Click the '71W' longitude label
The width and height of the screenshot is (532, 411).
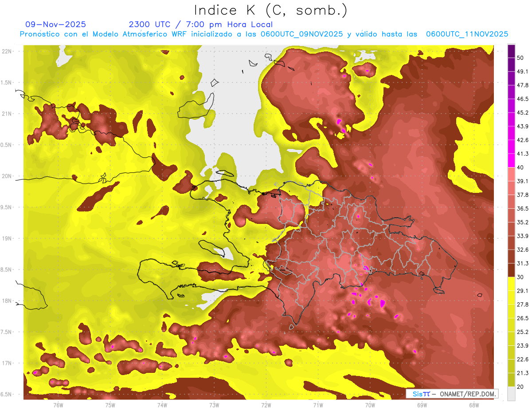click(318, 405)
